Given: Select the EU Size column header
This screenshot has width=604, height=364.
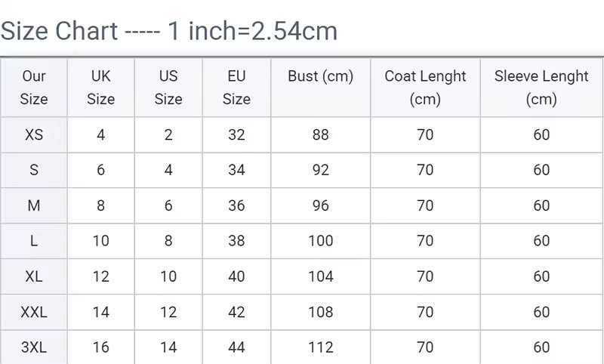Looking at the screenshot, I should [x=236, y=88].
